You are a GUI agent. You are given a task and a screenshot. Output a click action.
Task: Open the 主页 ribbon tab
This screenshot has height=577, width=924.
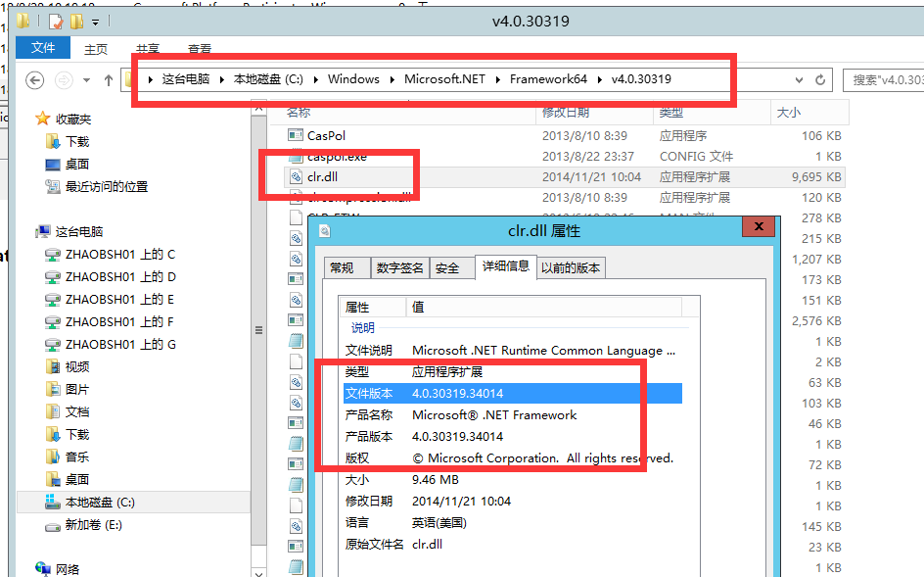coord(96,50)
